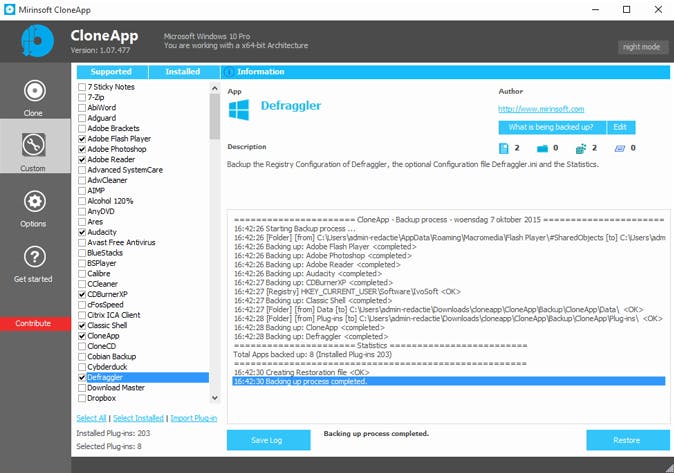Click the Restore button

pyautogui.click(x=627, y=440)
